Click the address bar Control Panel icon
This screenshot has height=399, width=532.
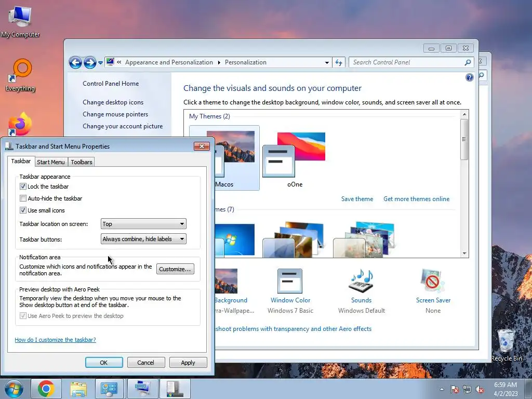[110, 62]
